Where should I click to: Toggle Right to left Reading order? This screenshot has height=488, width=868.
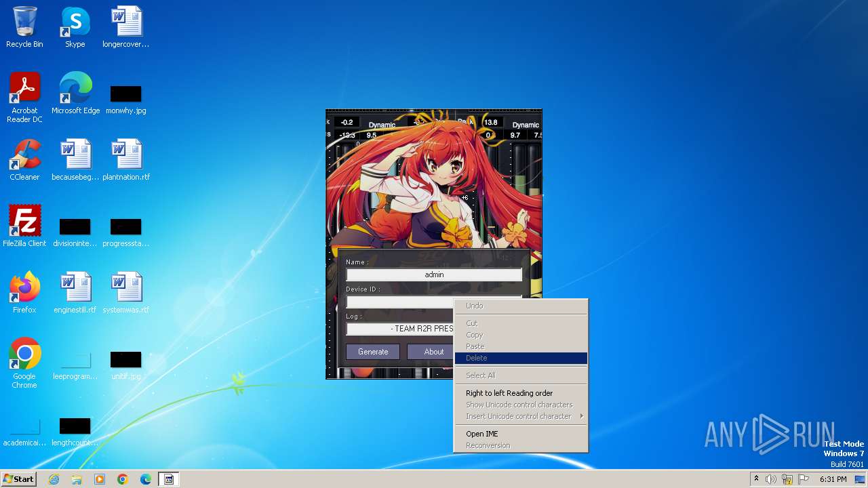[521, 393]
